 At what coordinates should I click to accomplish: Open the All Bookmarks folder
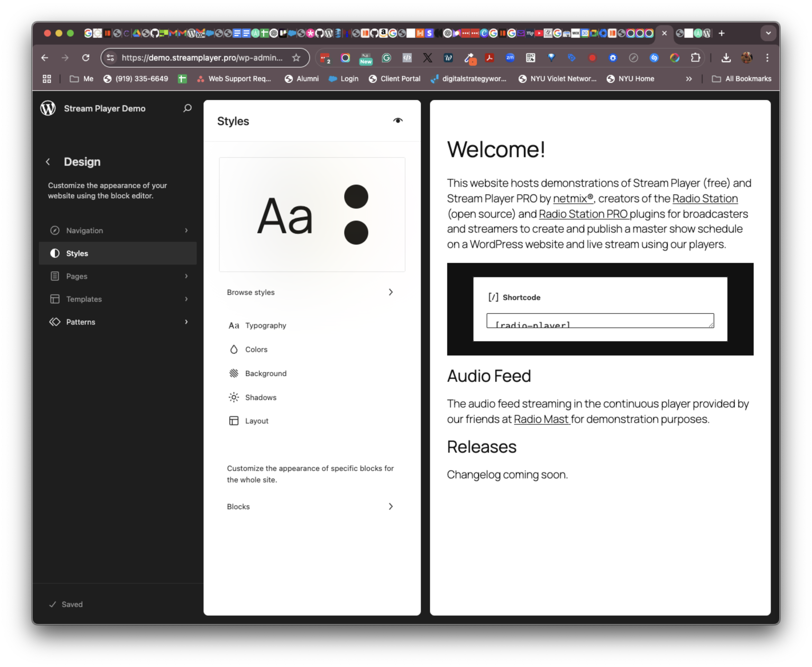(742, 79)
